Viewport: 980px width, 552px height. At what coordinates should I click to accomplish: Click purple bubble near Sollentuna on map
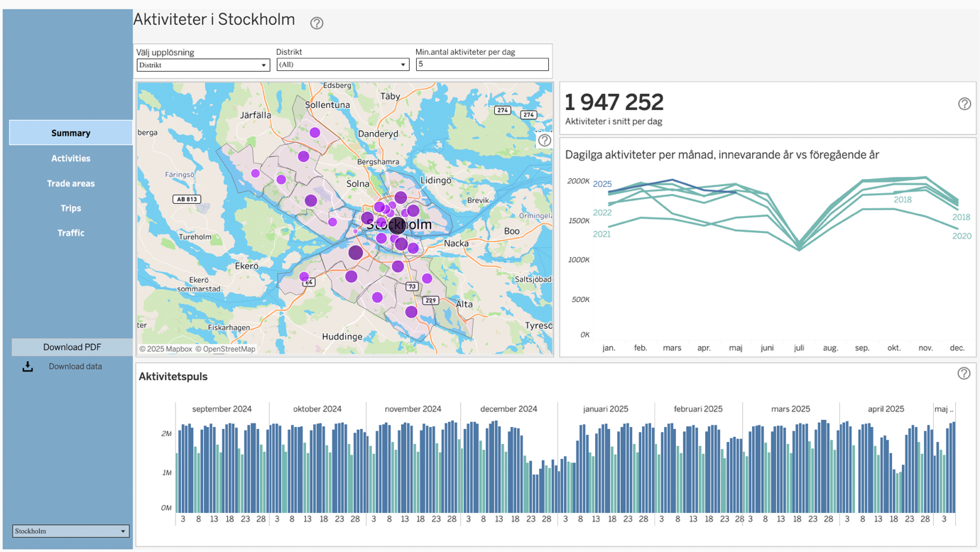tap(315, 132)
